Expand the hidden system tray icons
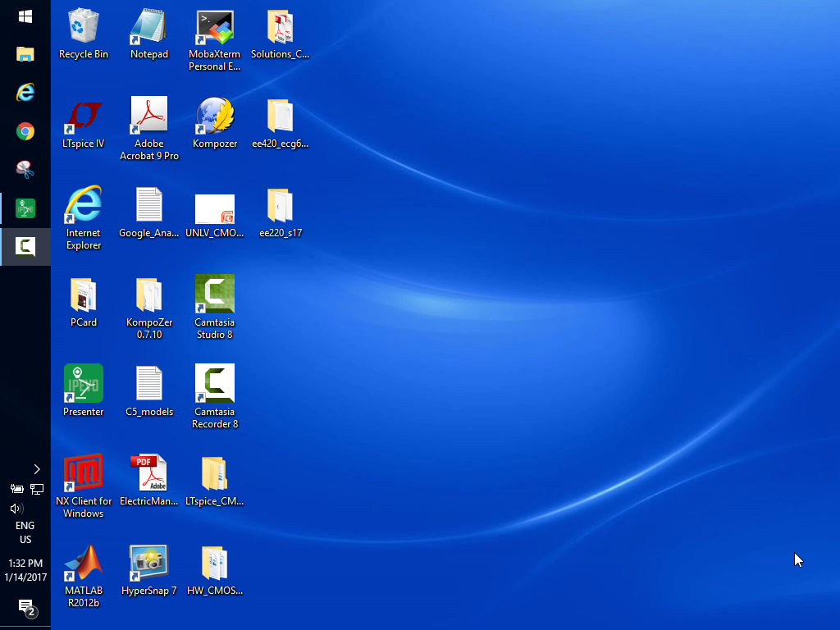840x630 pixels. [37, 469]
